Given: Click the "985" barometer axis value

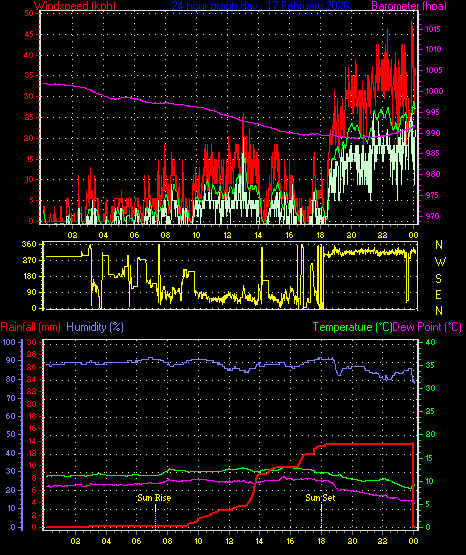Looking at the screenshot, I should (433, 154).
